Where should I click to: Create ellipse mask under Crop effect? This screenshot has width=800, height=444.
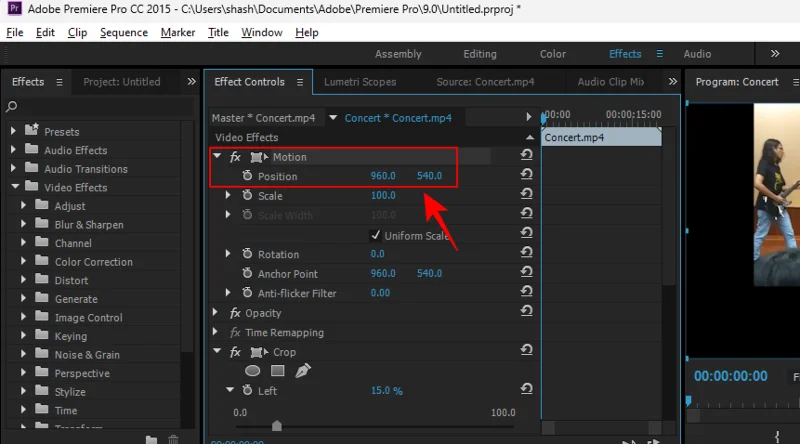(x=253, y=371)
